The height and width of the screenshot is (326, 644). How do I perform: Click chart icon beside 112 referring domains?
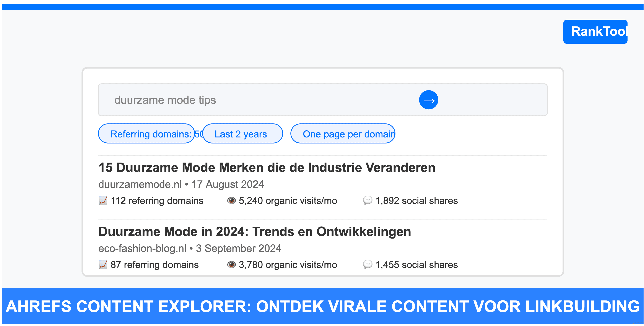click(x=103, y=201)
